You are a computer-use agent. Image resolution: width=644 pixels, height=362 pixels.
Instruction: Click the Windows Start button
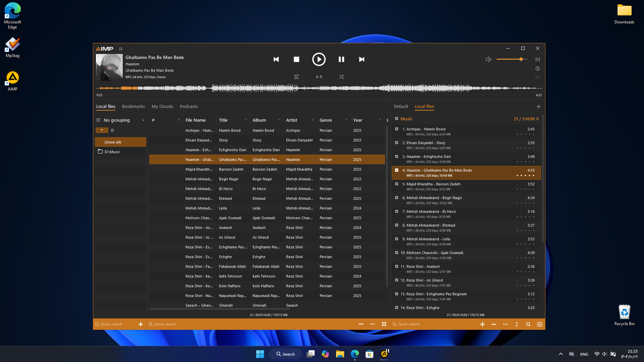click(260, 354)
